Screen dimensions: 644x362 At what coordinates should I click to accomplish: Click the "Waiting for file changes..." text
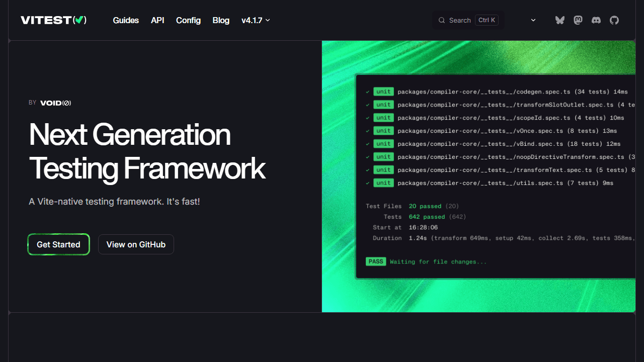[x=438, y=262]
